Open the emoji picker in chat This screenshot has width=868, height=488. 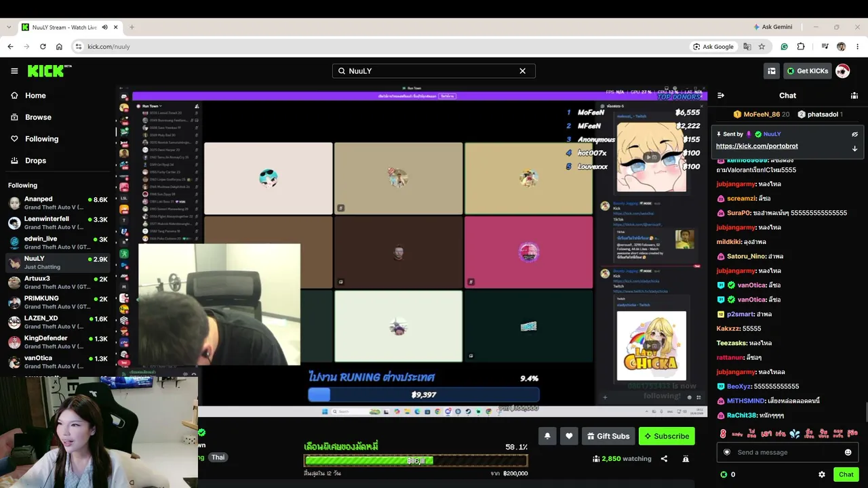[x=848, y=452]
